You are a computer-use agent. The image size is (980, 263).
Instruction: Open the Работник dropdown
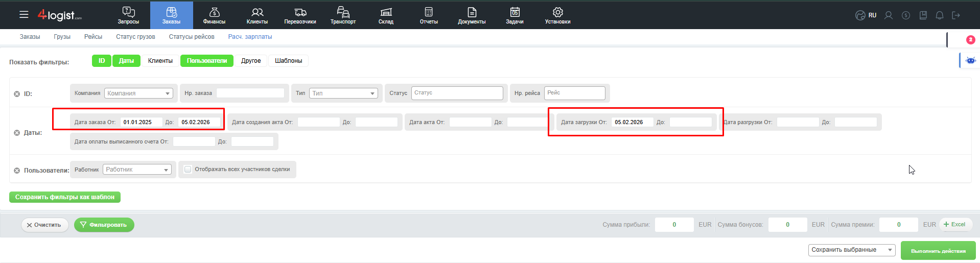coord(137,170)
